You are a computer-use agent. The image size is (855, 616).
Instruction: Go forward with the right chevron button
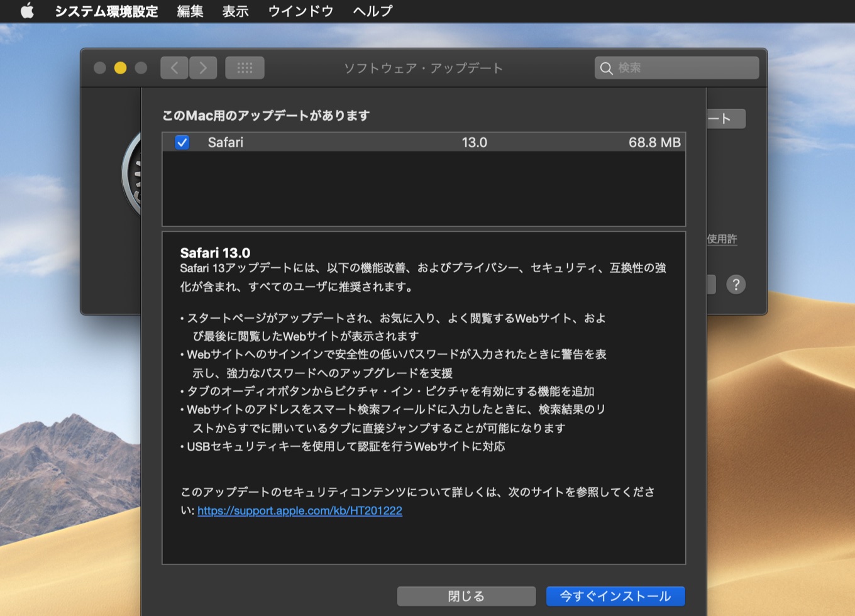tap(203, 68)
